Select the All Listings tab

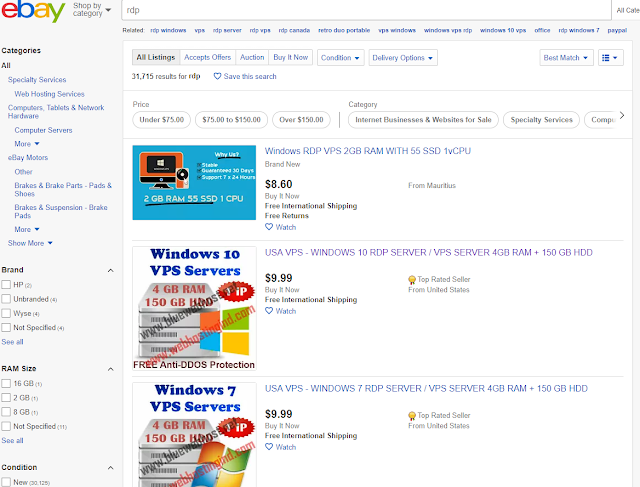coord(156,57)
